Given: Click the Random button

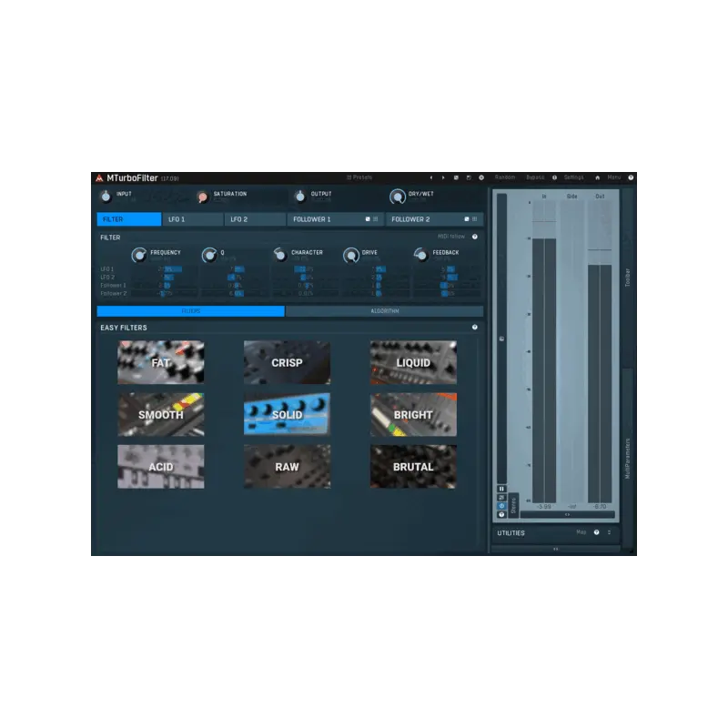Looking at the screenshot, I should (x=505, y=177).
